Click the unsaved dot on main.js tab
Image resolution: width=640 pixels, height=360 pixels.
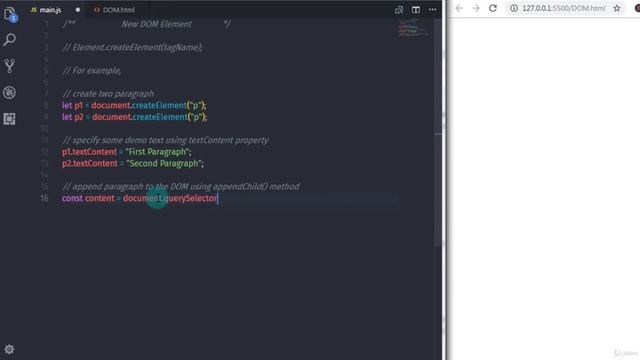tap(78, 10)
